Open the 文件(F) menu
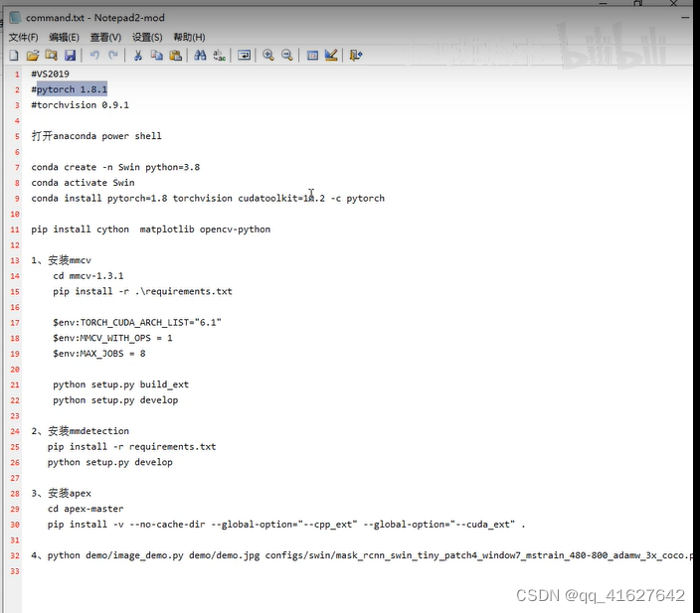The height and width of the screenshot is (613, 700). click(24, 38)
